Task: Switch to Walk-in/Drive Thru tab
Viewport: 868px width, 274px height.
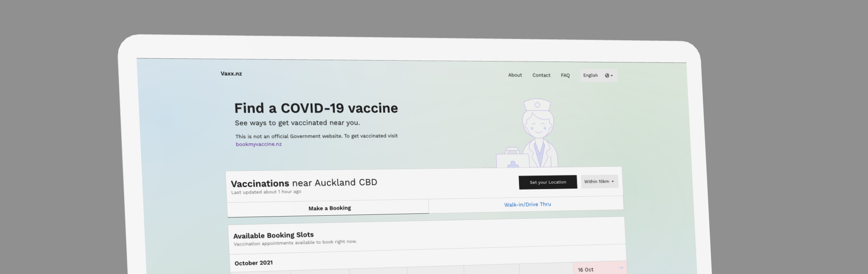Action: point(527,204)
